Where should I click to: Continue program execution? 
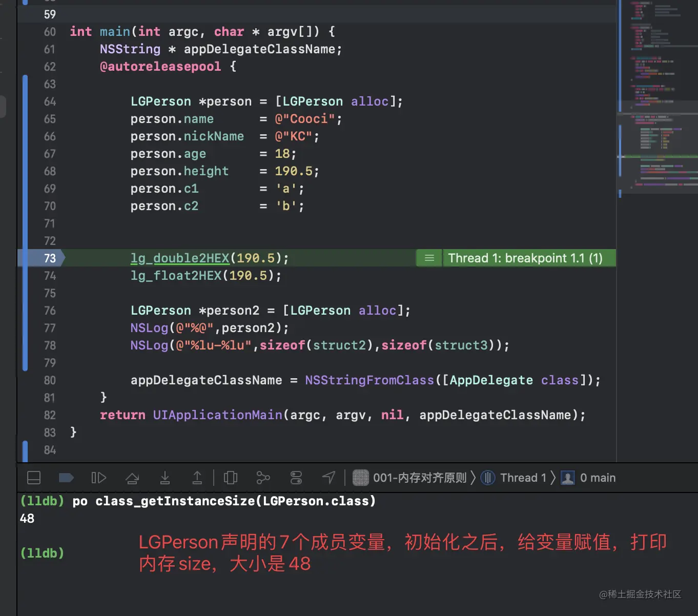pos(99,478)
